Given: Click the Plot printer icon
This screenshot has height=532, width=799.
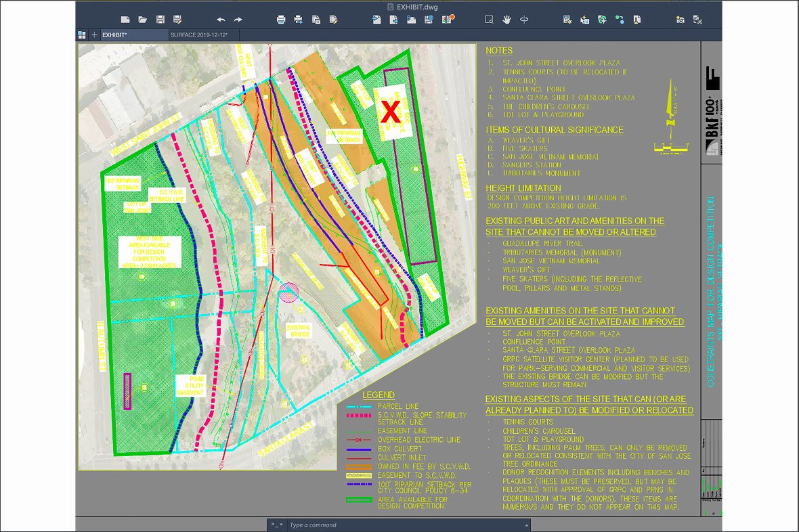Looking at the screenshot, I should pyautogui.click(x=281, y=20).
